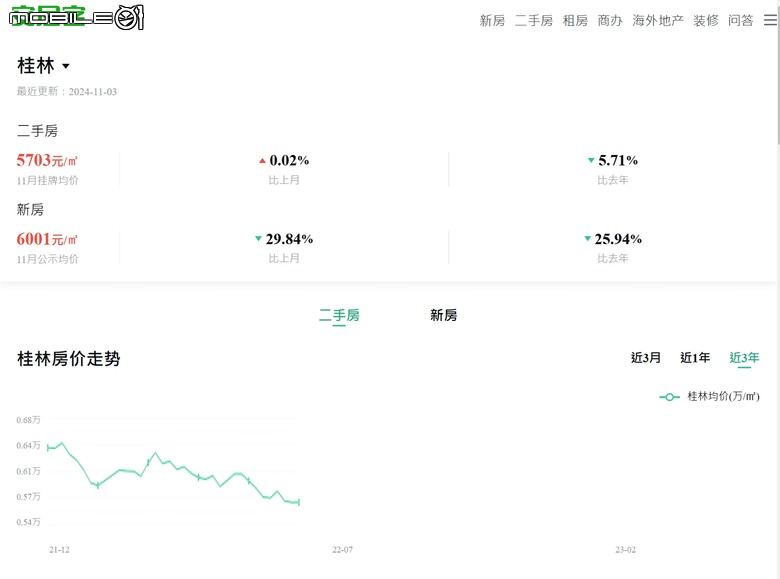Open the hamburger menu icon
780x579 pixels.
[x=770, y=20]
